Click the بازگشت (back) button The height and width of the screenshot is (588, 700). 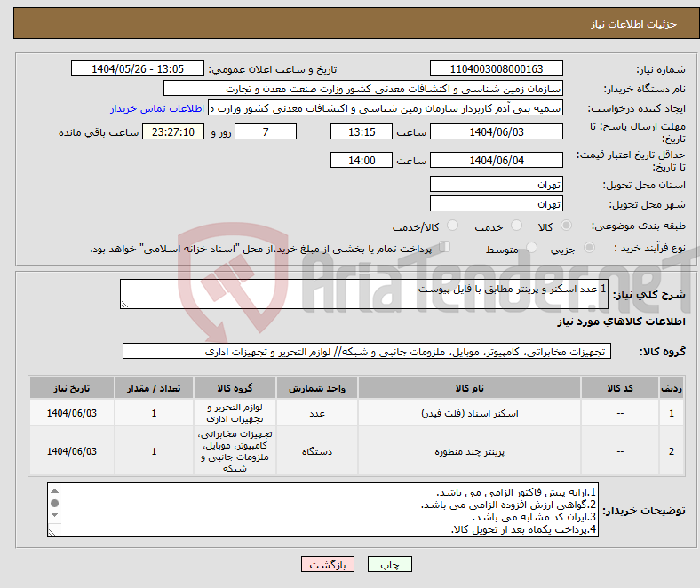click(328, 564)
